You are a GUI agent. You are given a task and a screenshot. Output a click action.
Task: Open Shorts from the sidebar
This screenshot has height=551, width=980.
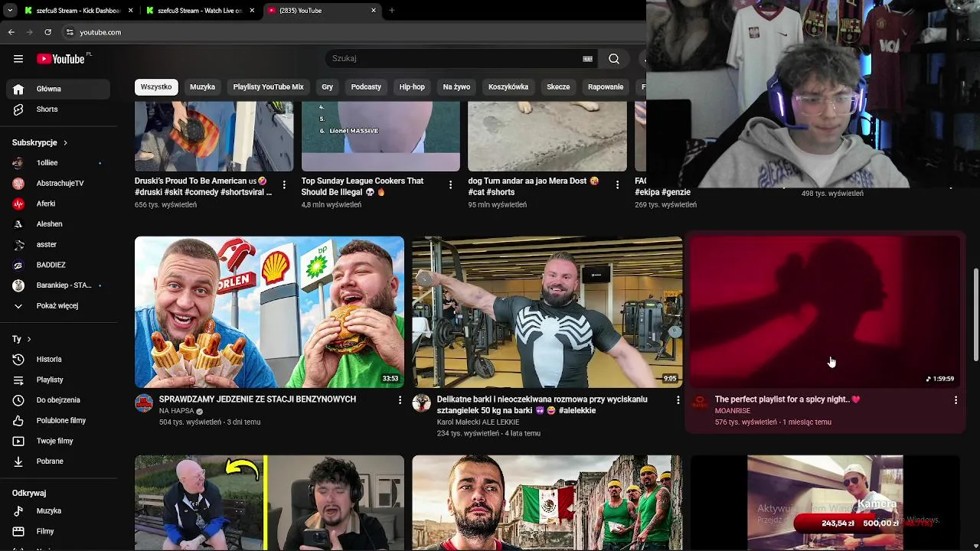tap(58, 109)
